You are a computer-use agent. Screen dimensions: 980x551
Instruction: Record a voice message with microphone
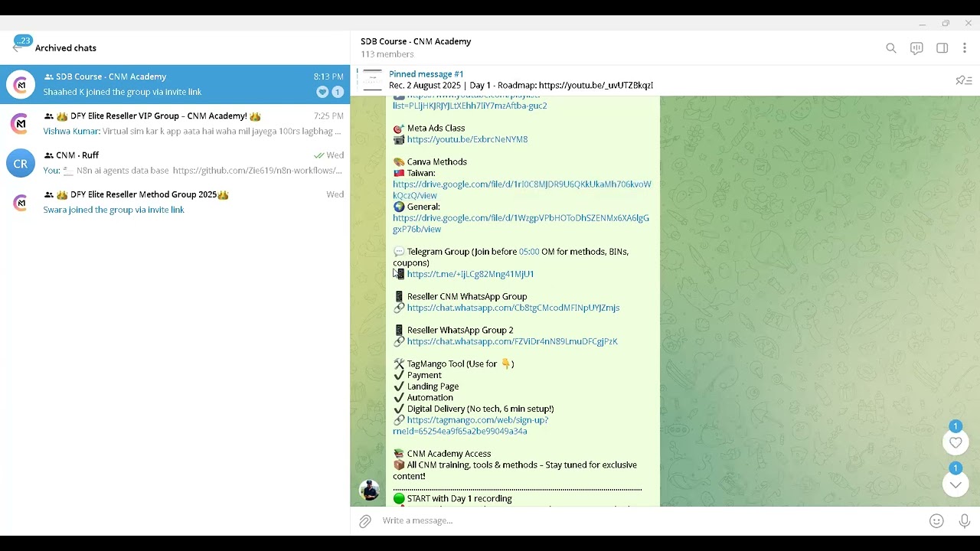point(965,521)
